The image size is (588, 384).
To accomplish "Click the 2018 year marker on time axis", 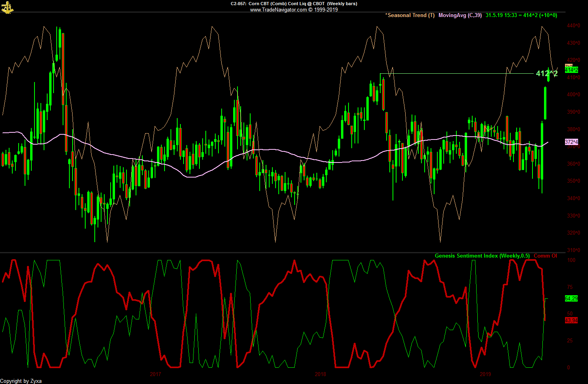I will click(320, 374).
